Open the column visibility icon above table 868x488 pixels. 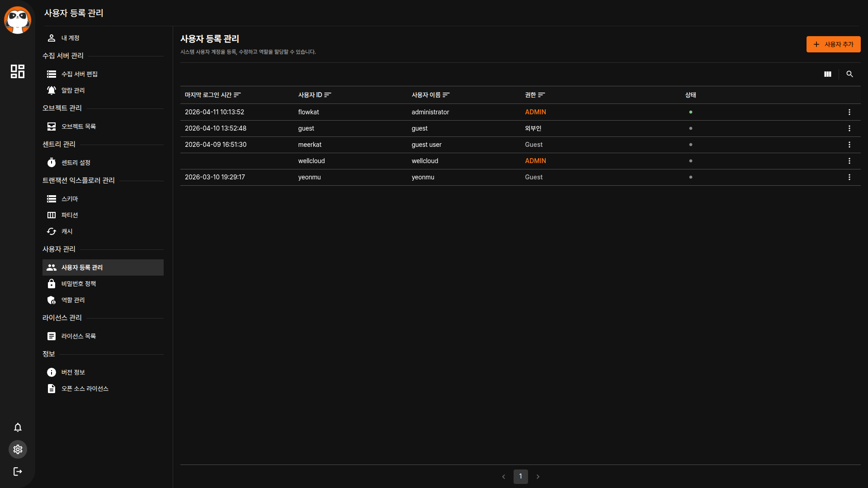click(x=827, y=74)
